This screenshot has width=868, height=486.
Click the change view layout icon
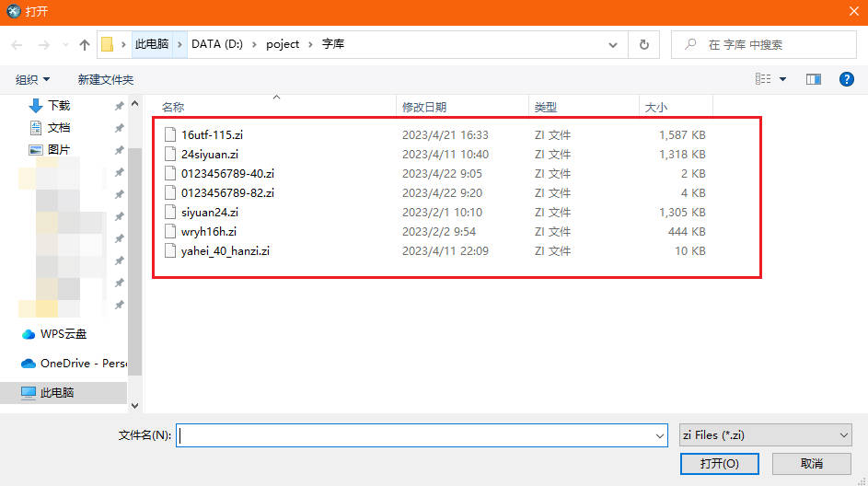[x=763, y=80]
